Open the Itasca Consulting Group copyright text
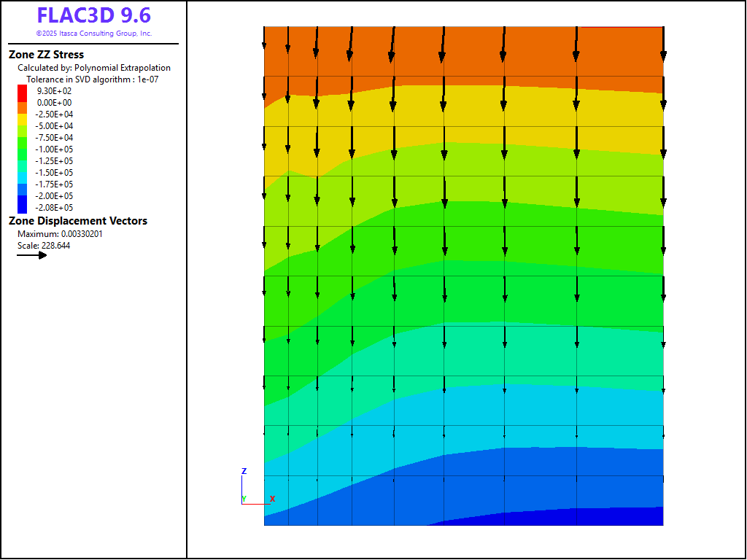This screenshot has width=747, height=560. 94,34
